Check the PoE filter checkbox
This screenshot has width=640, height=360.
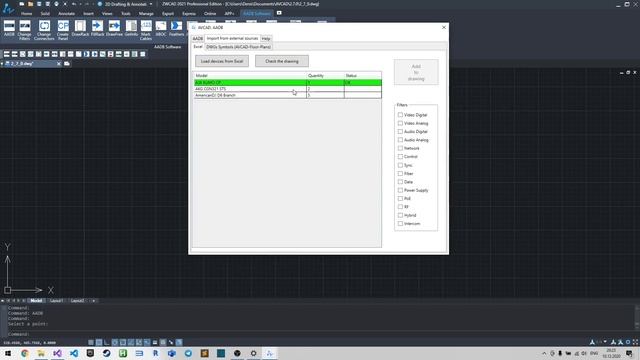[400, 198]
